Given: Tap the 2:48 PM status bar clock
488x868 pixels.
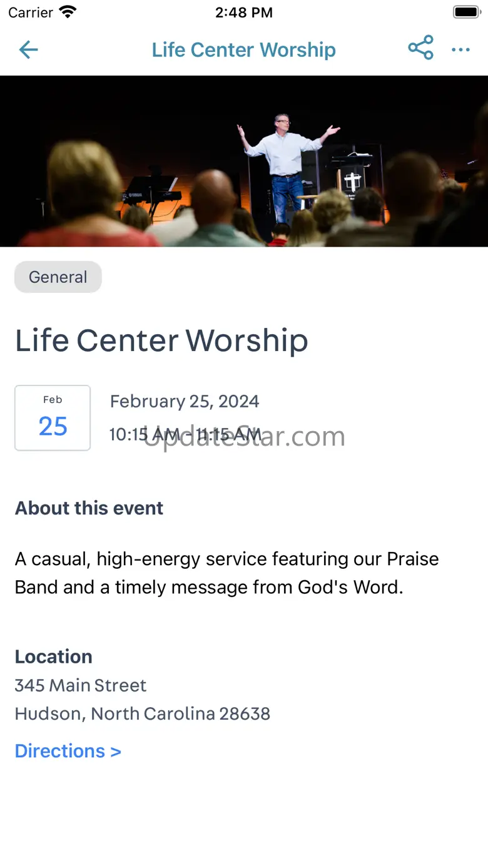Looking at the screenshot, I should [244, 12].
